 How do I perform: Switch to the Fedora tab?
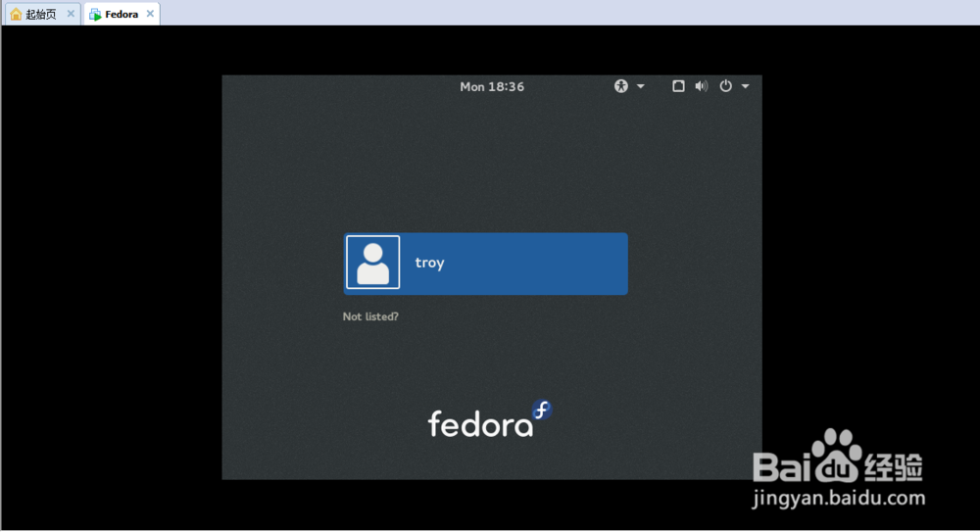coord(122,14)
